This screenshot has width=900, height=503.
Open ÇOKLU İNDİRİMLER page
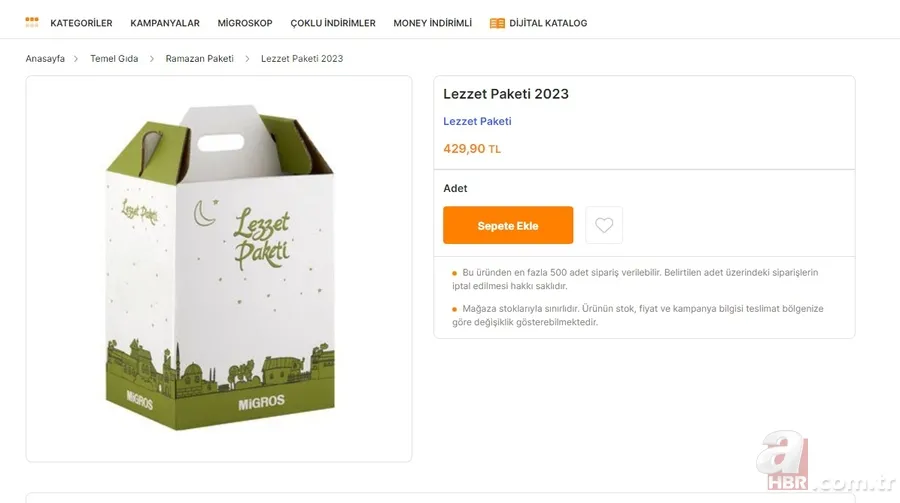point(333,23)
